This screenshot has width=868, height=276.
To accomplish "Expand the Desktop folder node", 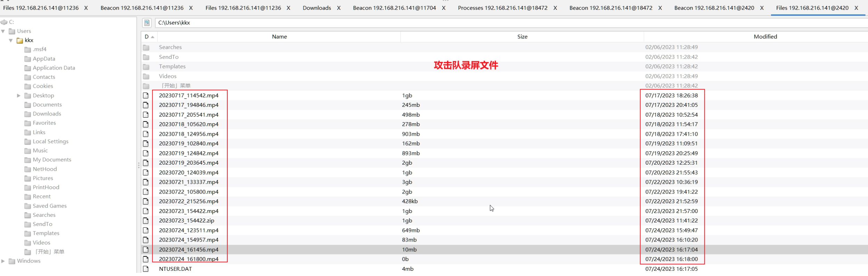I will (x=19, y=95).
